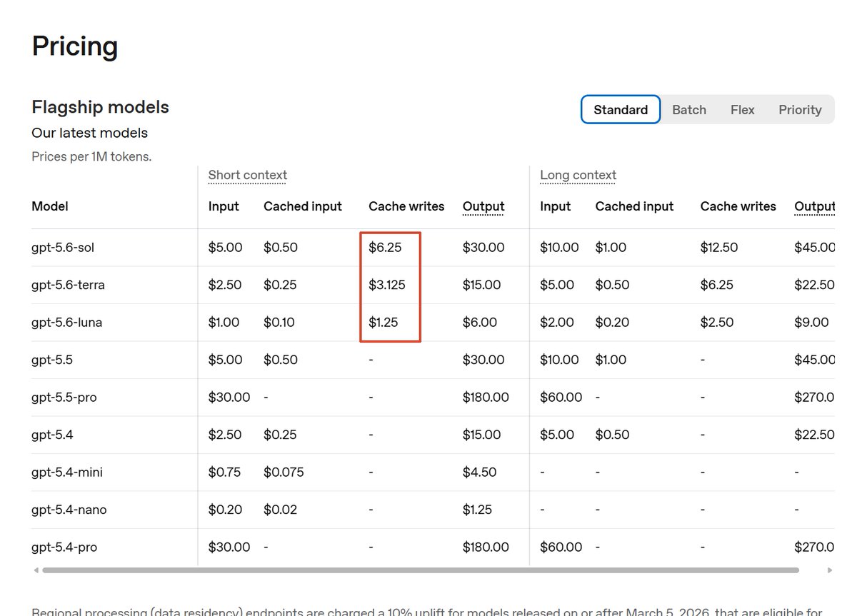Click the gpt-5.6-sol model name
857x616 pixels.
[63, 248]
